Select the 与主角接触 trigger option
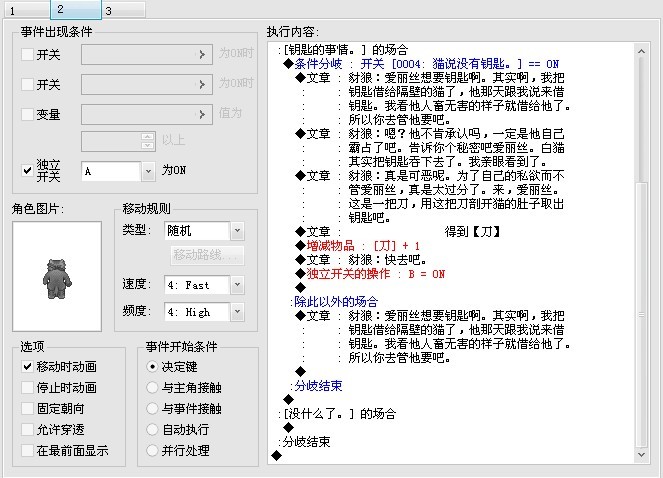This screenshot has width=663, height=478. [x=152, y=387]
